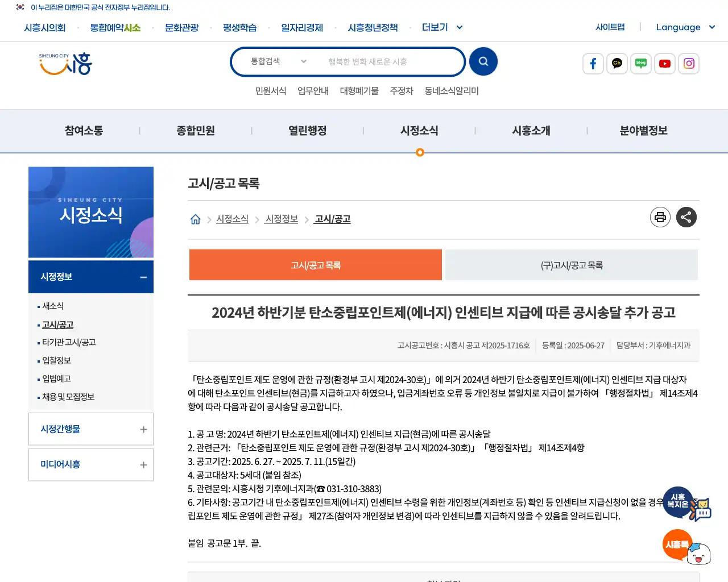Click the 주정차 quick link
This screenshot has width=728, height=582.
tap(402, 91)
